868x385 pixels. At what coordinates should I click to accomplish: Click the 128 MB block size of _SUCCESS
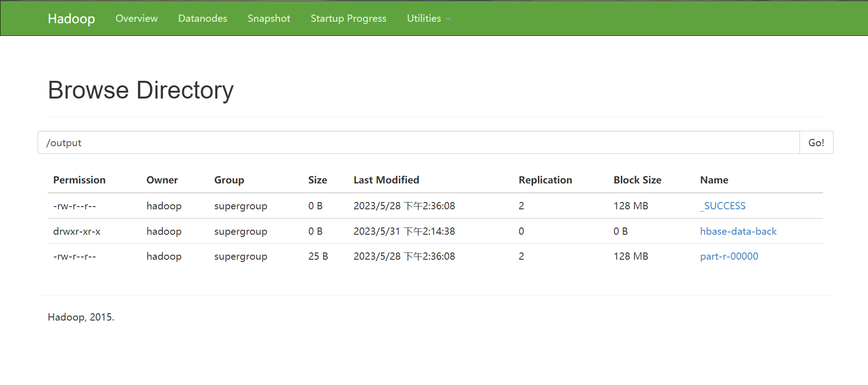[x=631, y=206]
